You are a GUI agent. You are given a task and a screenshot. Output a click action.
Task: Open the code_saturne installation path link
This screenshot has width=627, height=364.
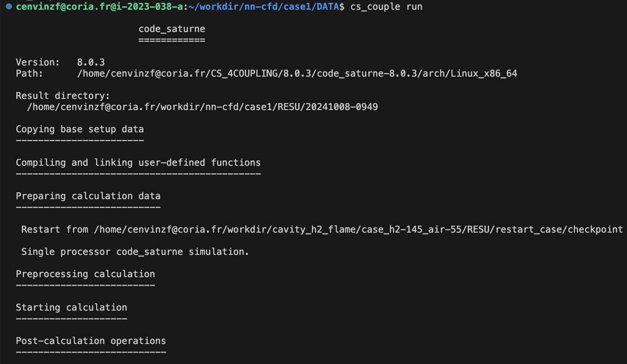pos(297,73)
